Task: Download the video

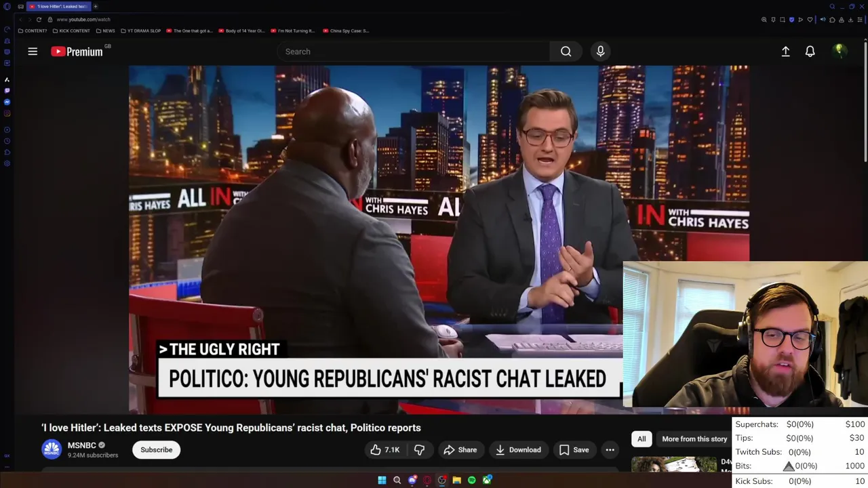Action: click(518, 449)
